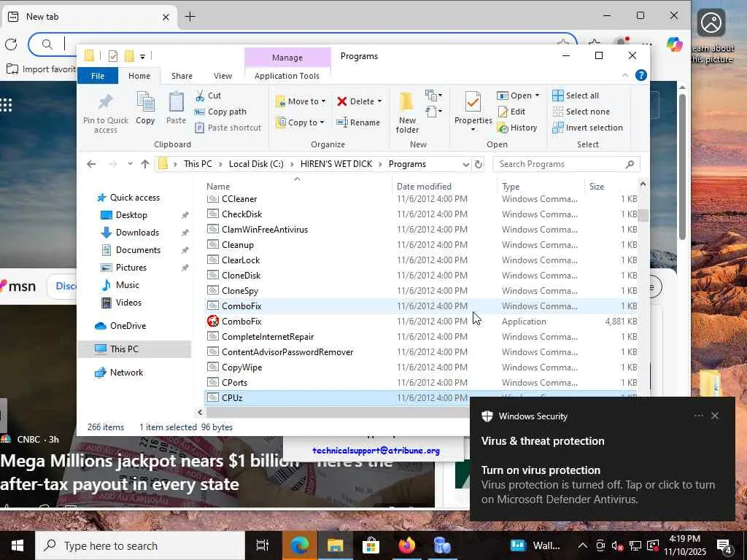Image resolution: width=747 pixels, height=560 pixels.
Task: Click Select all in ribbon
Action: [576, 96]
